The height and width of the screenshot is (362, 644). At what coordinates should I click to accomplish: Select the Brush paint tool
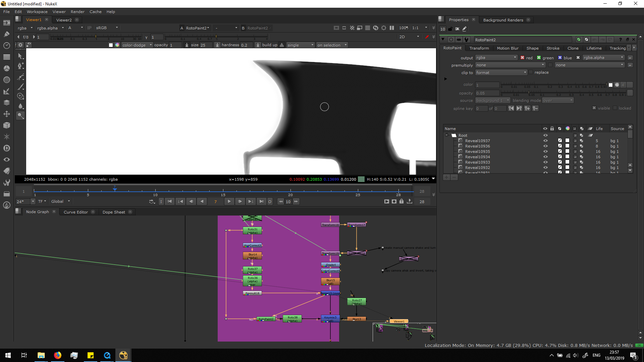click(20, 87)
